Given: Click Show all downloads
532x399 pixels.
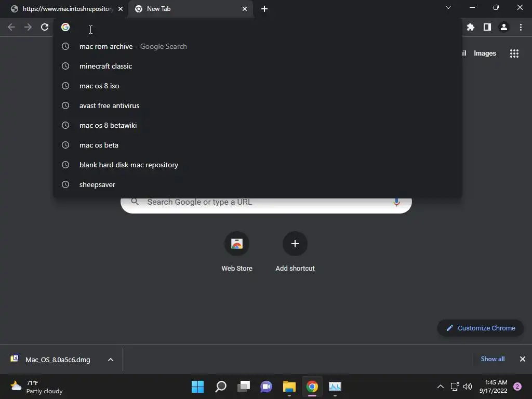Looking at the screenshot, I should tap(493, 359).
